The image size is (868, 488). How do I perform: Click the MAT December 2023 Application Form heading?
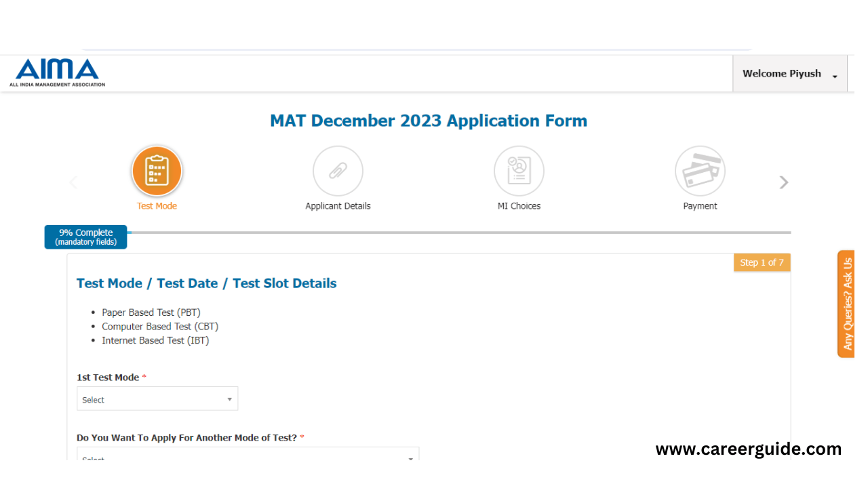(x=429, y=121)
